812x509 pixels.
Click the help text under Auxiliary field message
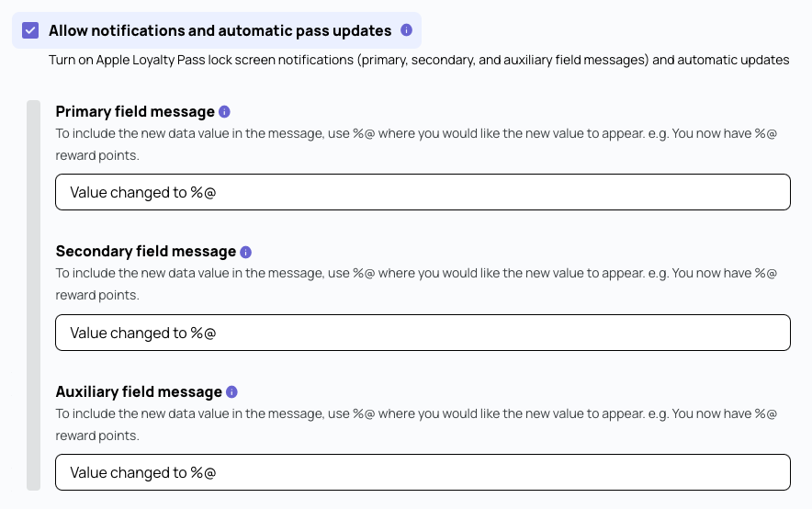[416, 424]
